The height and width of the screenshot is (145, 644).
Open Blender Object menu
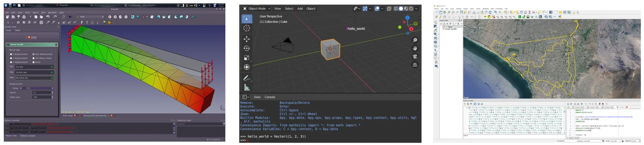coord(311,8)
